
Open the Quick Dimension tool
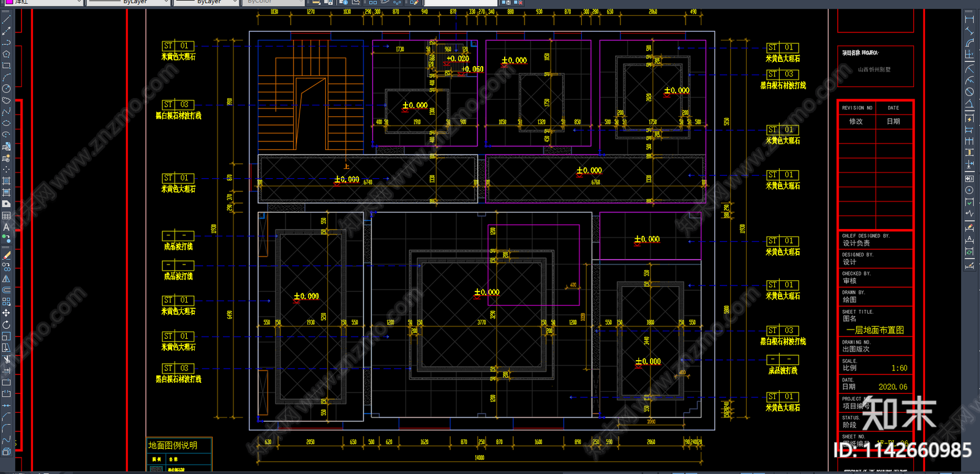pos(970,118)
